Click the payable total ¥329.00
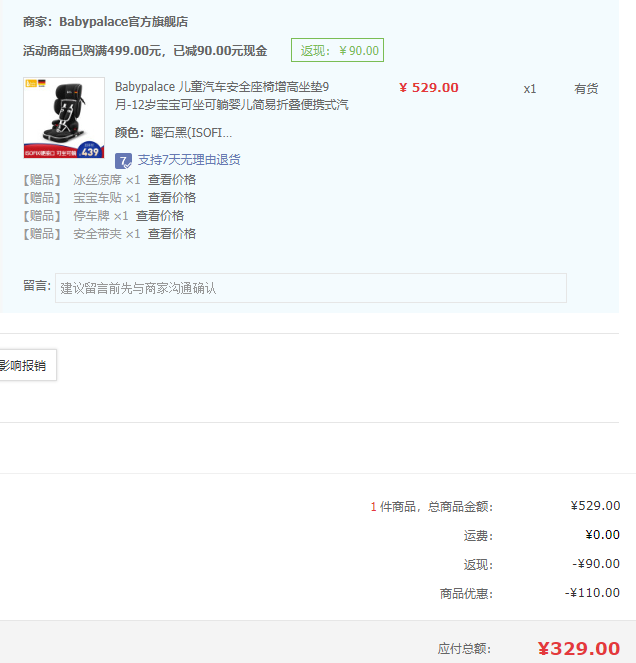This screenshot has width=636, height=663. 579,649
